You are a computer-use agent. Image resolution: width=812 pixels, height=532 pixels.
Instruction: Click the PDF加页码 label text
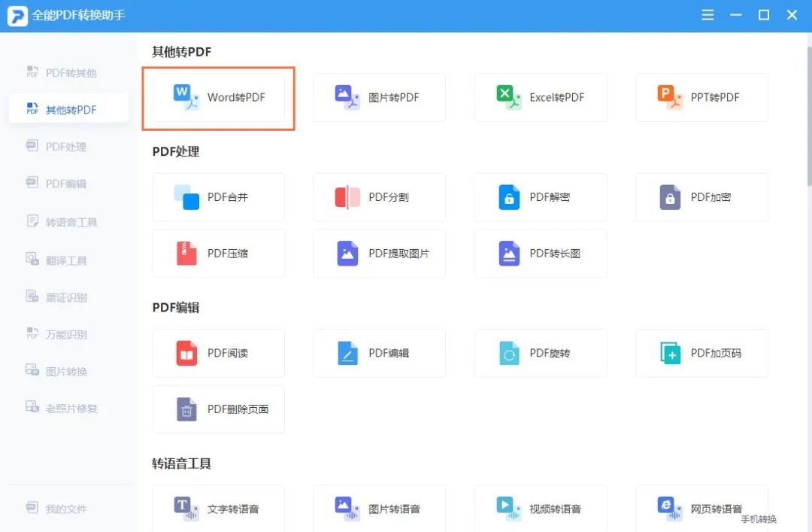(x=717, y=353)
